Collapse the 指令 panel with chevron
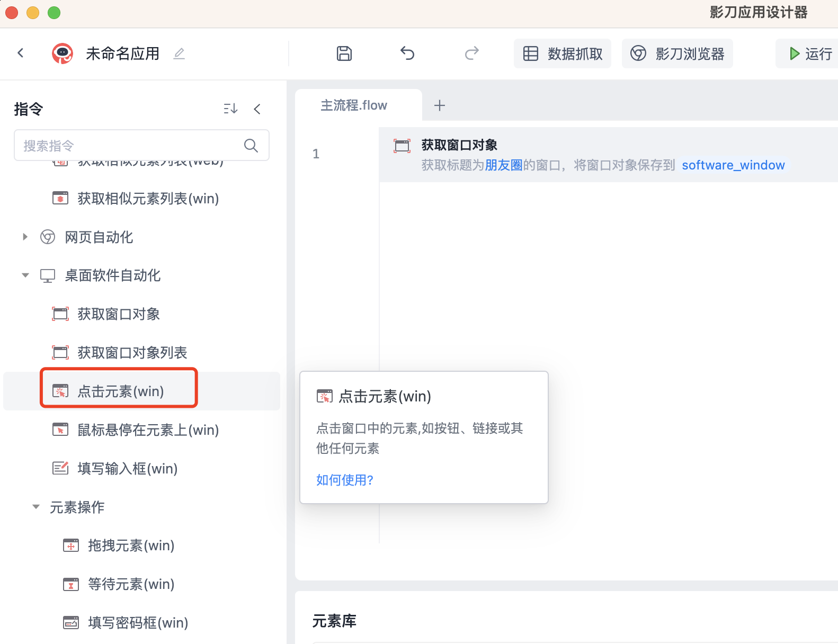The image size is (838, 644). 257,109
